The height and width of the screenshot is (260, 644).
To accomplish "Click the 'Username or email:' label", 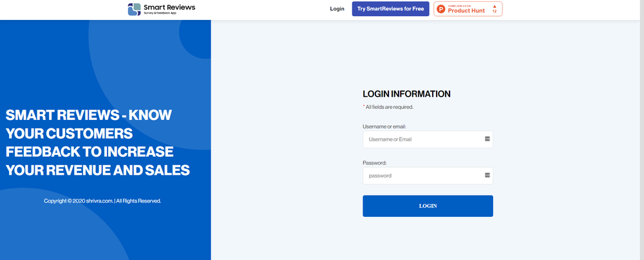I will coord(384,126).
